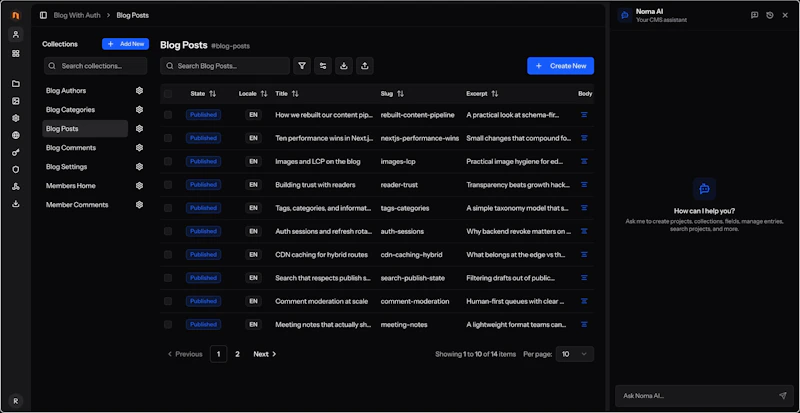This screenshot has width=800, height=413.
Task: Check the reader-trust row checkbox
Action: pyautogui.click(x=168, y=185)
